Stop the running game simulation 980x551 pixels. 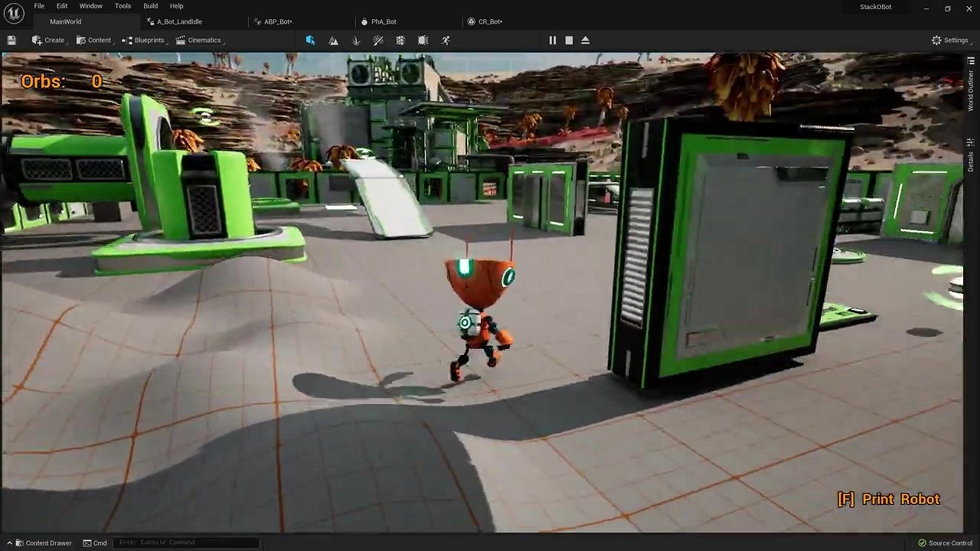click(569, 40)
